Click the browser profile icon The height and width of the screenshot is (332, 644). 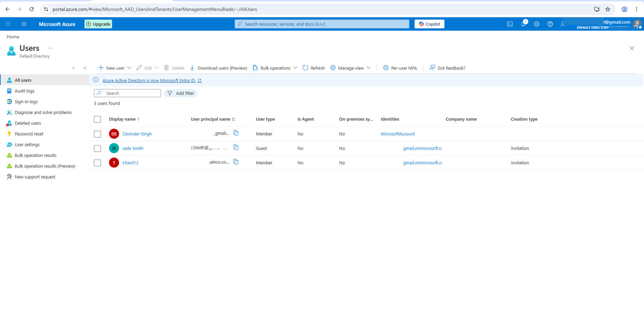625,9
